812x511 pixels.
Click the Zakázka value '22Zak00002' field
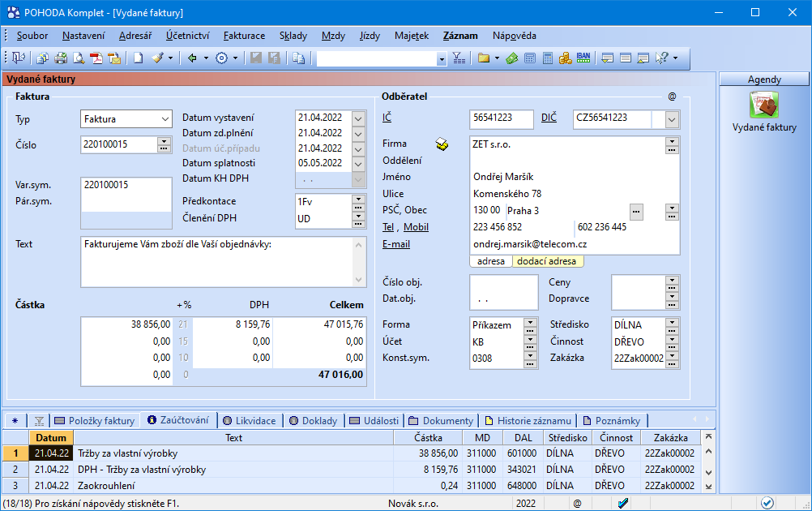(x=639, y=359)
